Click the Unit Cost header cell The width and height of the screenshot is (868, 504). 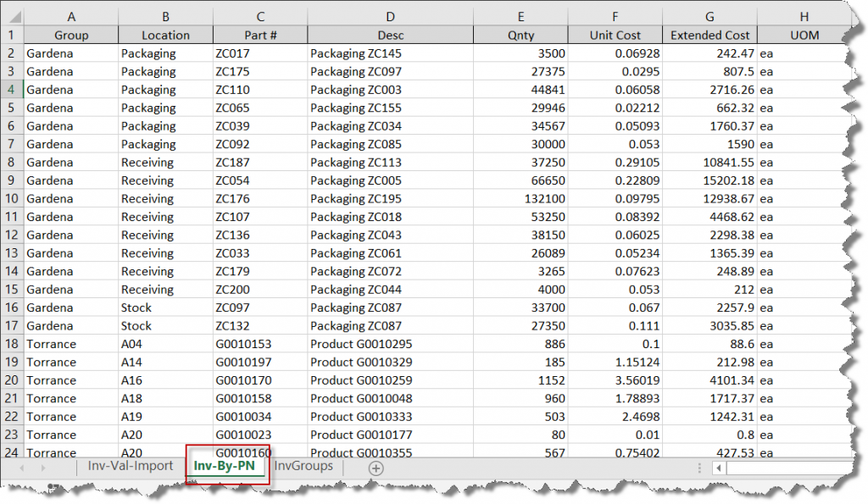615,36
